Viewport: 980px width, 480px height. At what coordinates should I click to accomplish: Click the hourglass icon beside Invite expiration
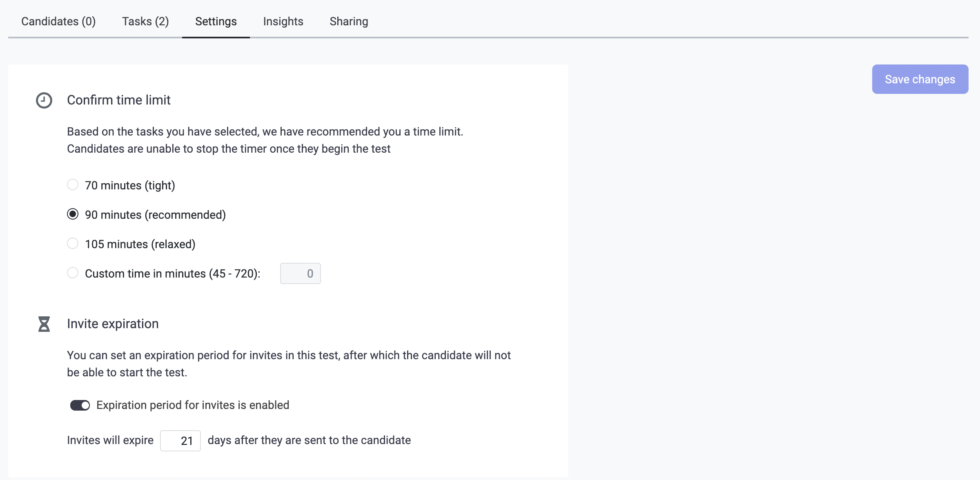44,324
